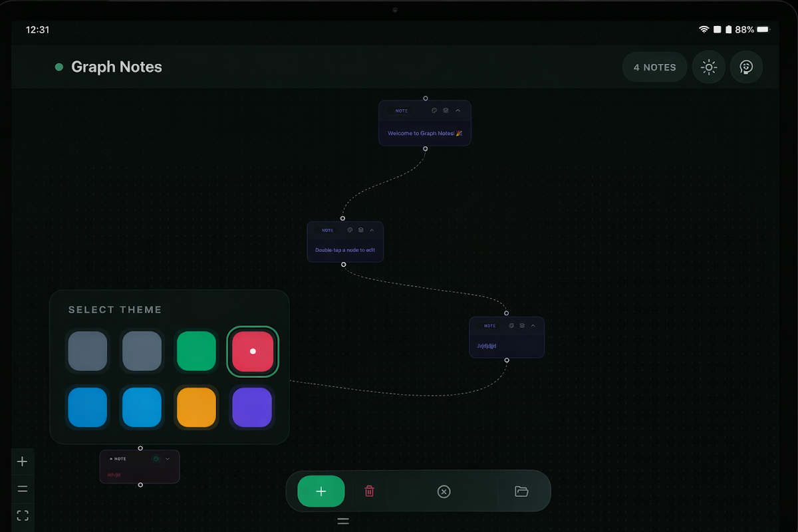Collapse the Double-tap a node to edit chevron
Viewport: 798px width, 532px height.
(x=372, y=230)
